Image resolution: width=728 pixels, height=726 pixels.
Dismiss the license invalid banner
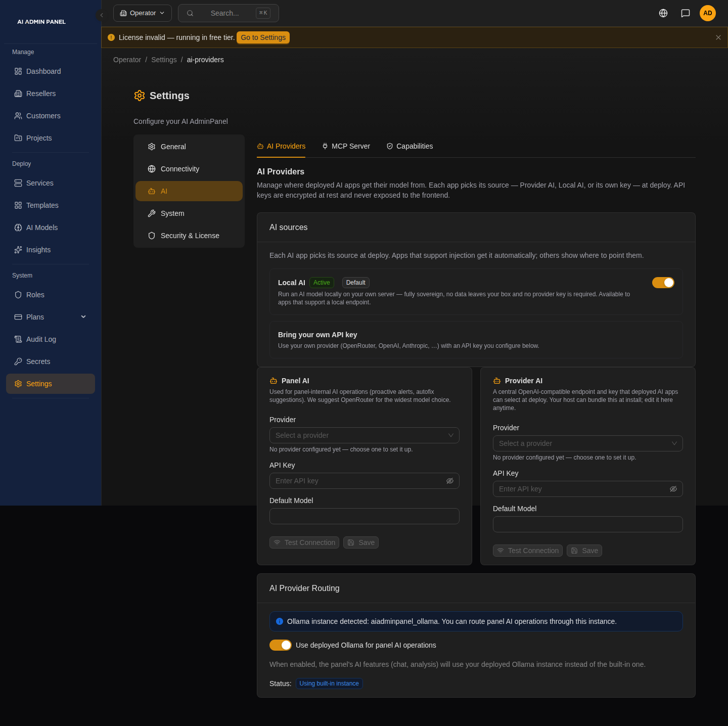coord(718,37)
